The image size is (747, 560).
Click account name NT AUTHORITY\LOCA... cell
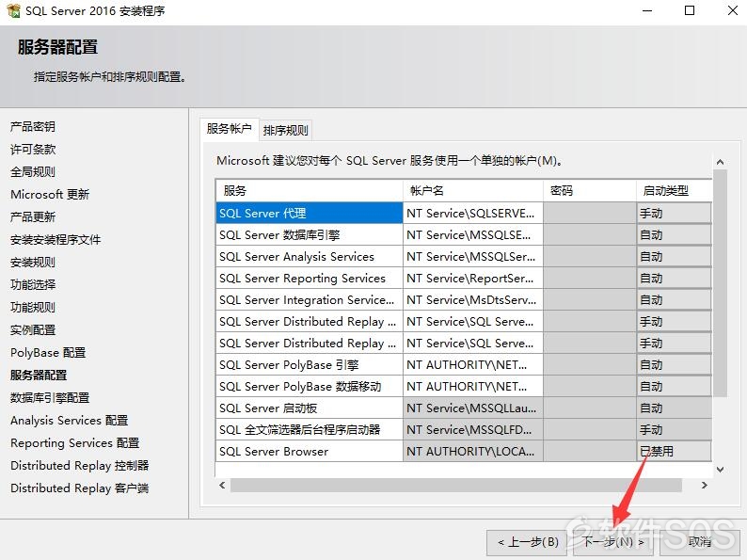(x=473, y=452)
